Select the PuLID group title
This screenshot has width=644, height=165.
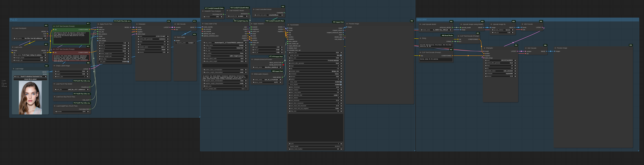(14, 20)
